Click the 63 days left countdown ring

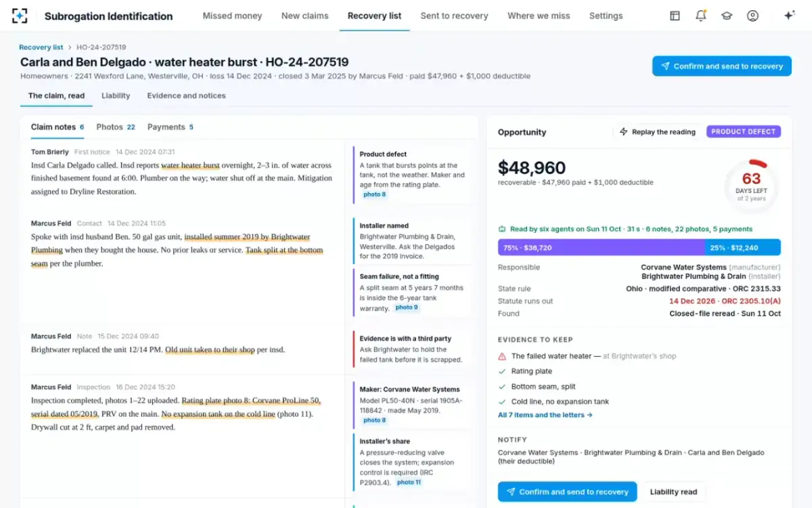[751, 185]
